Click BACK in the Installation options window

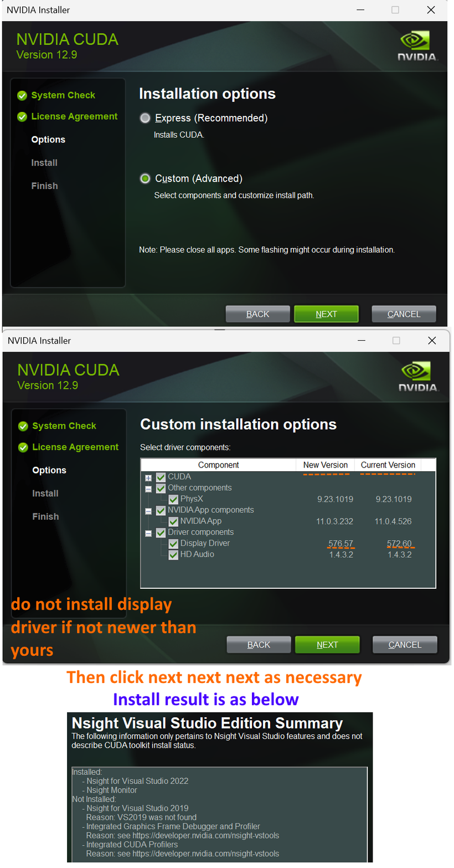point(257,314)
